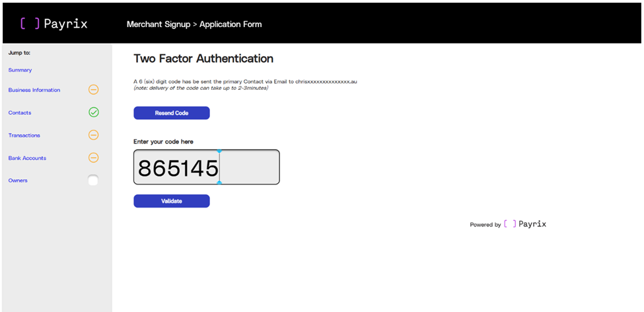Jump to the Summary section
Image resolution: width=644 pixels, height=312 pixels.
click(20, 70)
